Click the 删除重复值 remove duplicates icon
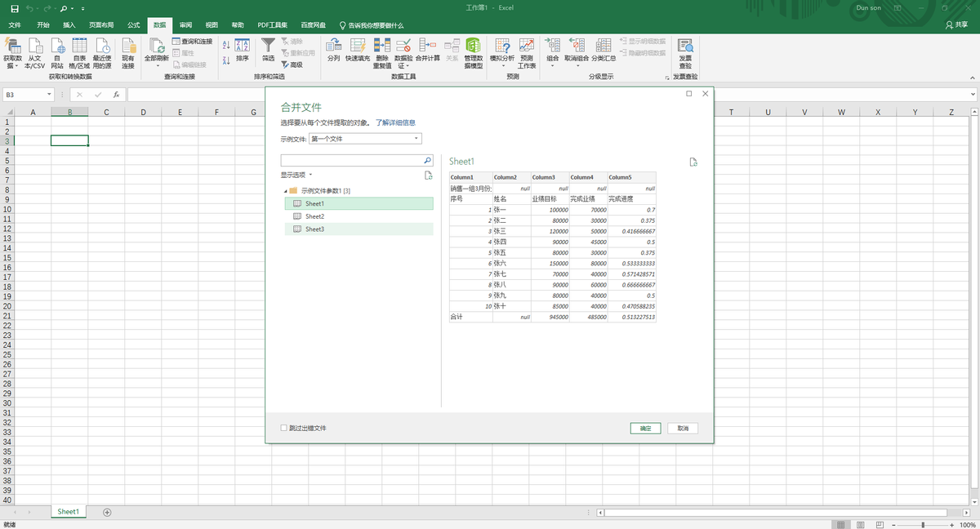The width and height of the screenshot is (980, 529). click(381, 47)
